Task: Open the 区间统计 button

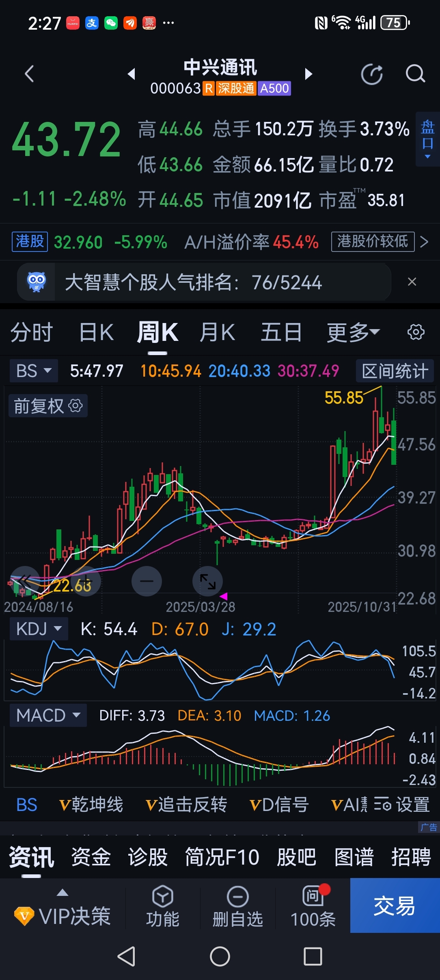Action: click(395, 371)
